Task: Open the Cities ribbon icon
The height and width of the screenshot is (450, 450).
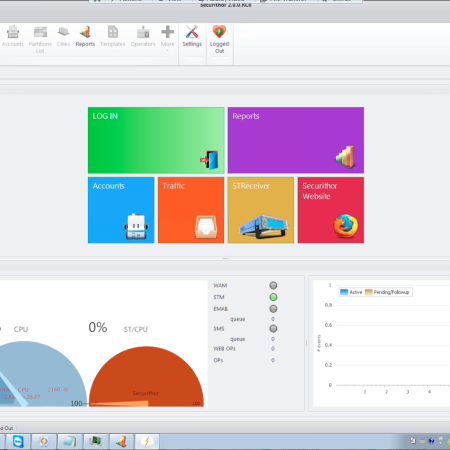Action: tap(63, 36)
